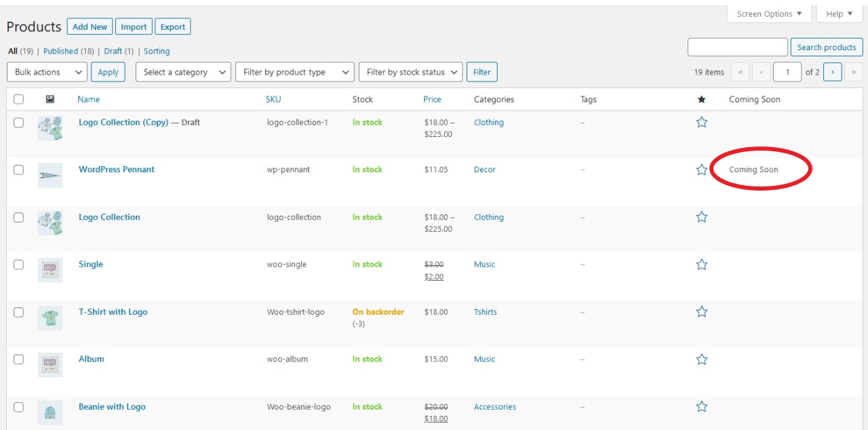
Task: Click the Import button
Action: point(134,26)
